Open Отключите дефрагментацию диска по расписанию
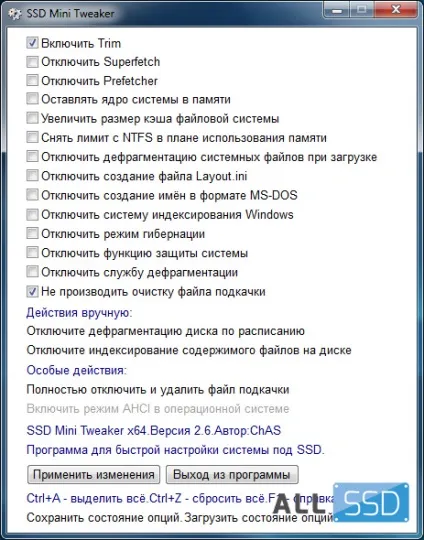 tap(166, 331)
